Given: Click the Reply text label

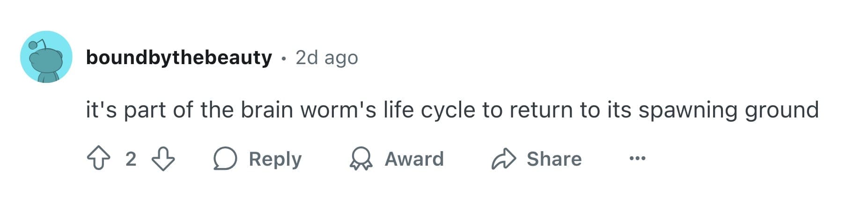Looking at the screenshot, I should pos(275,159).
